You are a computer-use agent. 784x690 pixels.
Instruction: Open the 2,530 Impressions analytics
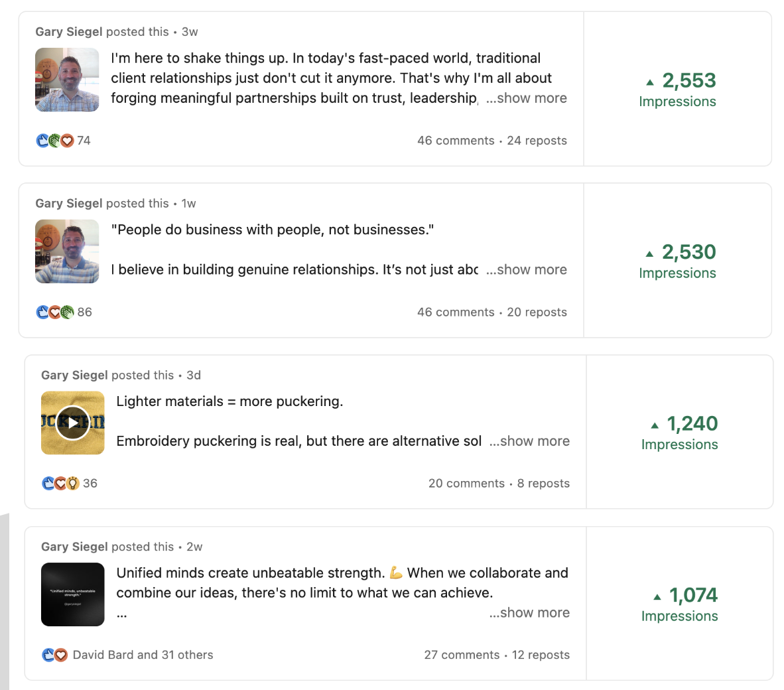677,261
